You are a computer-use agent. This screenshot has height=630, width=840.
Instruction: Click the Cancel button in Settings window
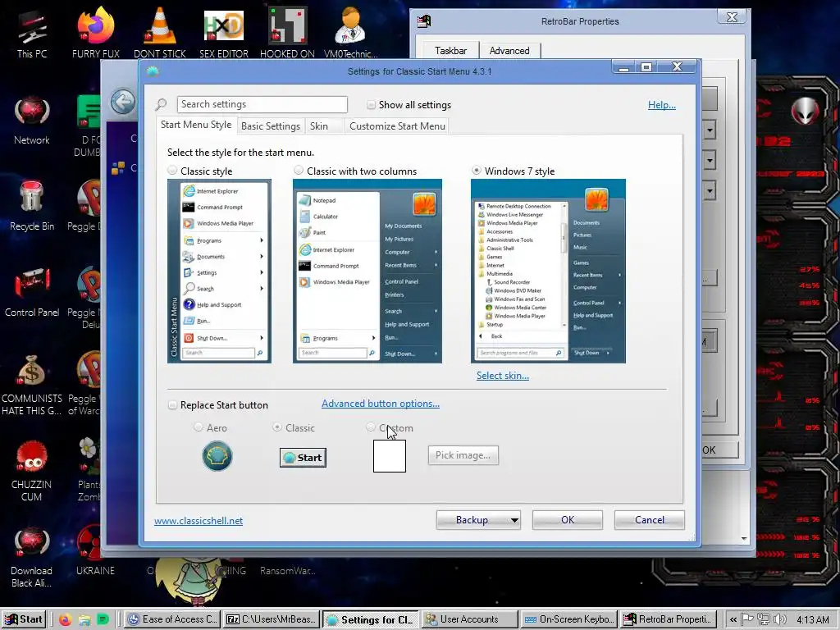pyautogui.click(x=650, y=519)
